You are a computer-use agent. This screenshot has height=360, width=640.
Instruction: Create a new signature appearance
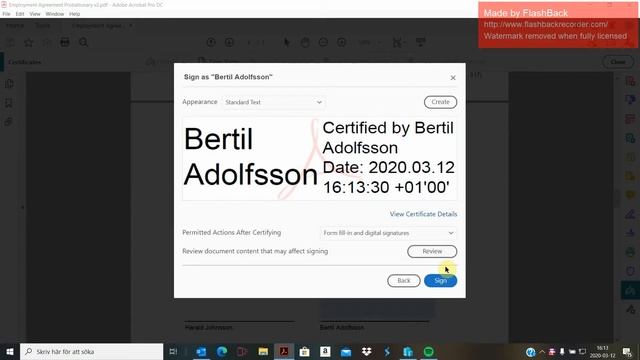(440, 102)
